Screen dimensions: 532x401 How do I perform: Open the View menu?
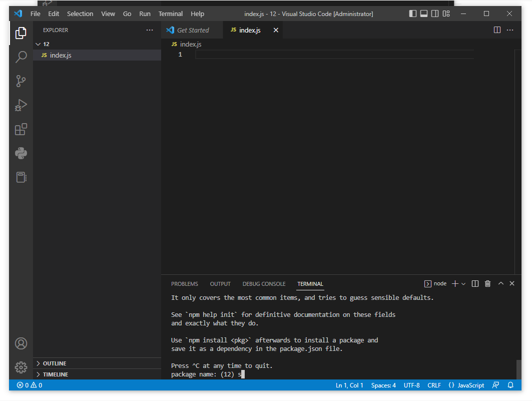pyautogui.click(x=108, y=14)
